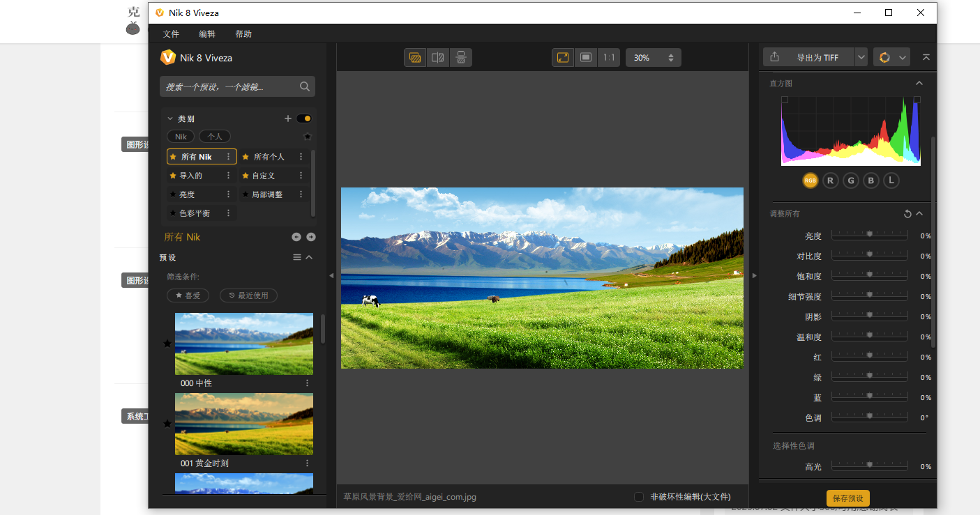980x515 pixels.
Task: Open the export format dropdown arrow
Action: click(861, 58)
